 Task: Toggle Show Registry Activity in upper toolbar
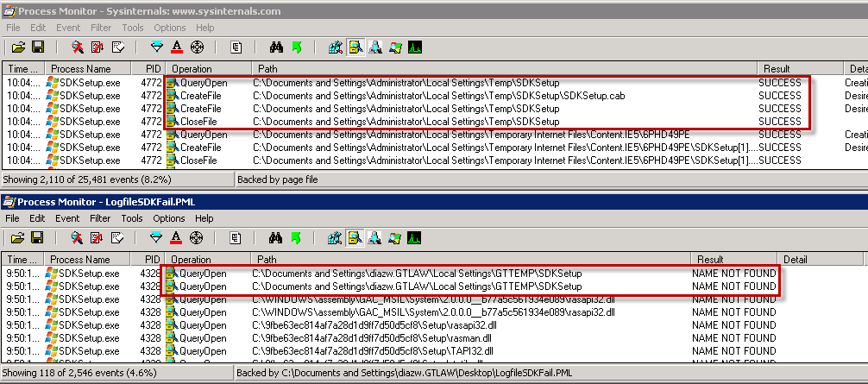click(x=336, y=47)
